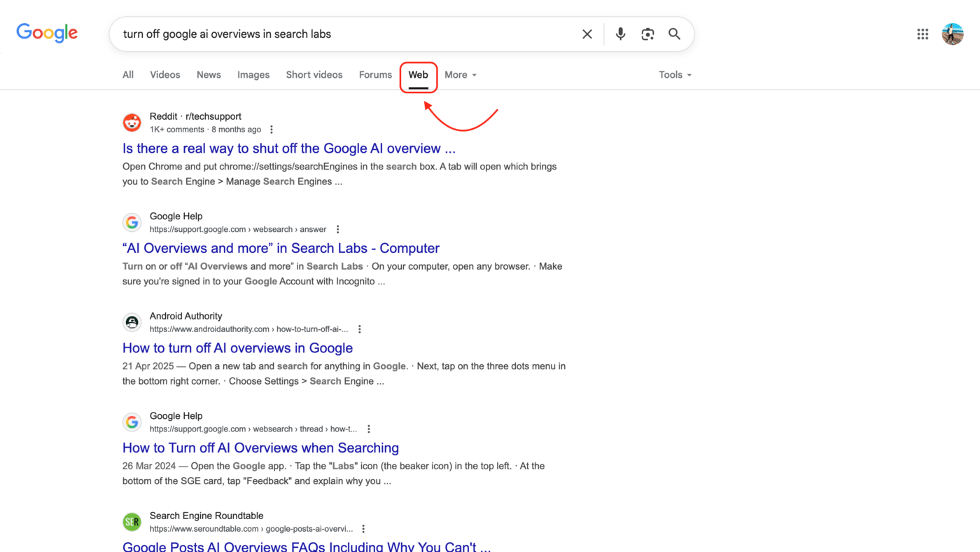Expand the More tab dropdown
Screen dimensions: 980x552
tap(460, 75)
